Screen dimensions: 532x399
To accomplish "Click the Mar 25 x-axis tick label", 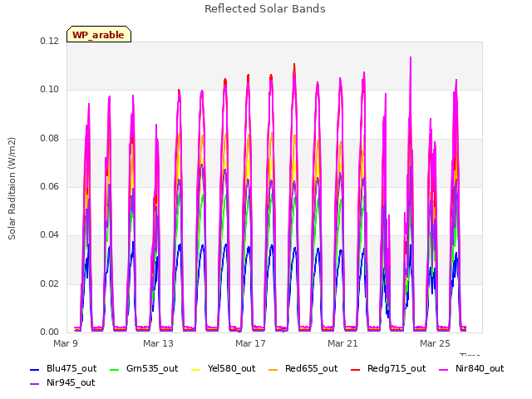I will tap(435, 343).
